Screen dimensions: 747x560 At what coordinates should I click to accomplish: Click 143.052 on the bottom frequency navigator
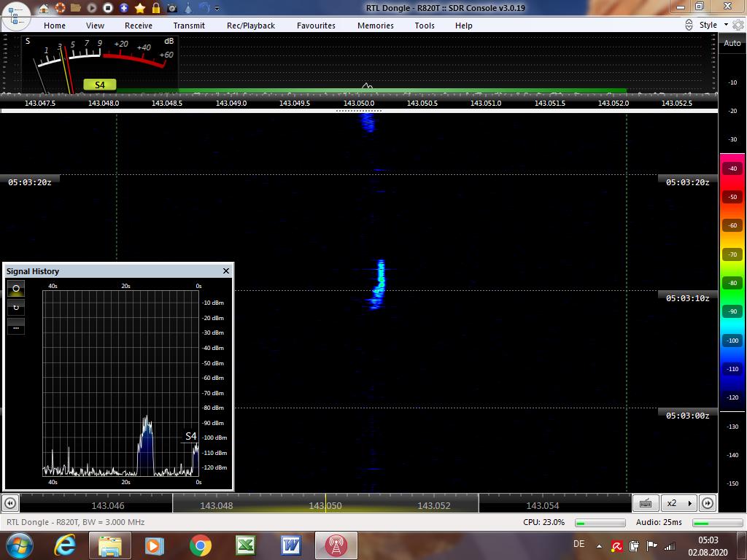pos(433,506)
